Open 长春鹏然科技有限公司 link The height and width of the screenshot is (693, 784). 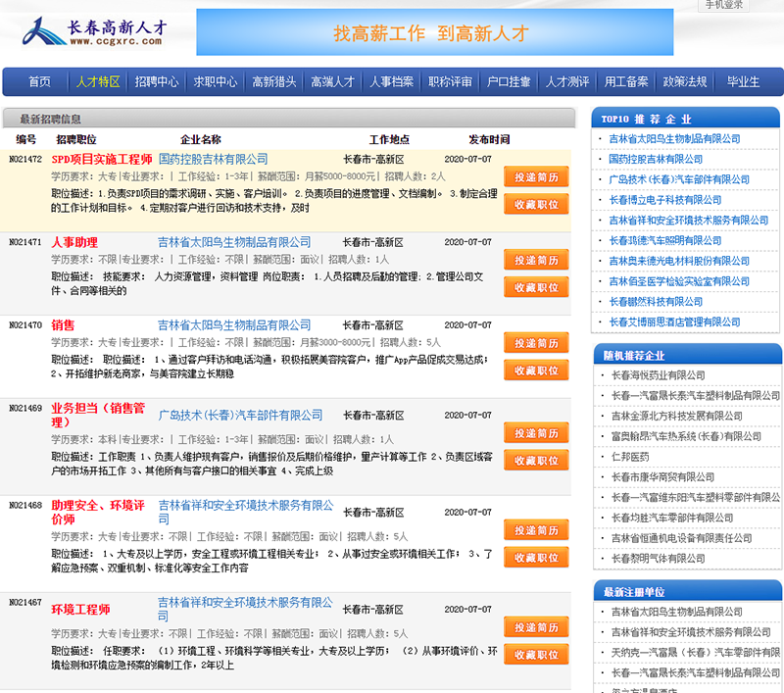(x=656, y=302)
